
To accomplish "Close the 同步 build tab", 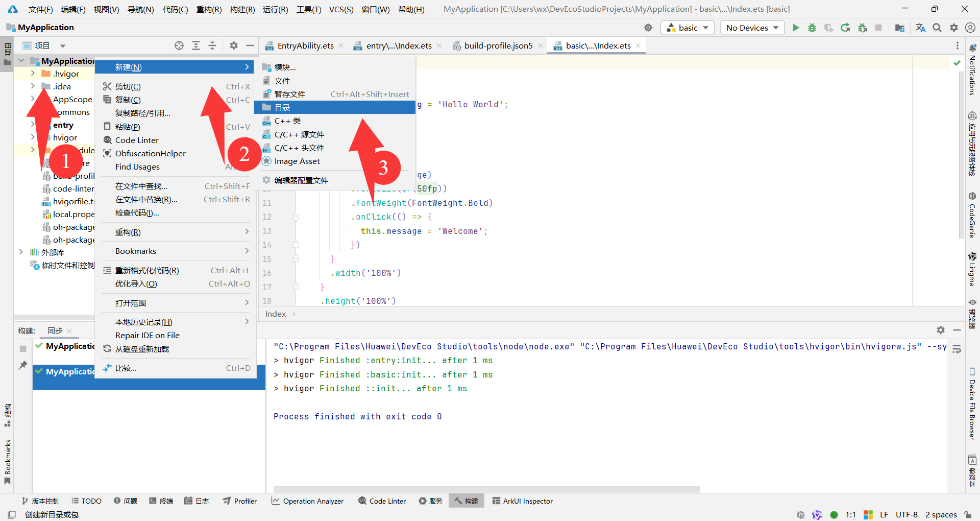I will coord(69,331).
